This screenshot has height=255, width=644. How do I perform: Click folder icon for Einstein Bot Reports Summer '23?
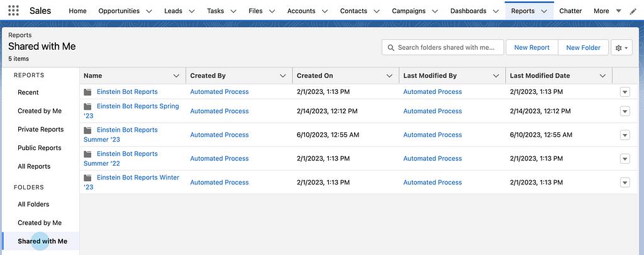(88, 130)
